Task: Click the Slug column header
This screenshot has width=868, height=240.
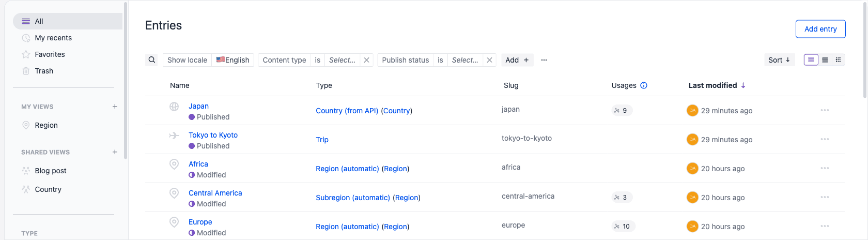Action: click(x=511, y=85)
